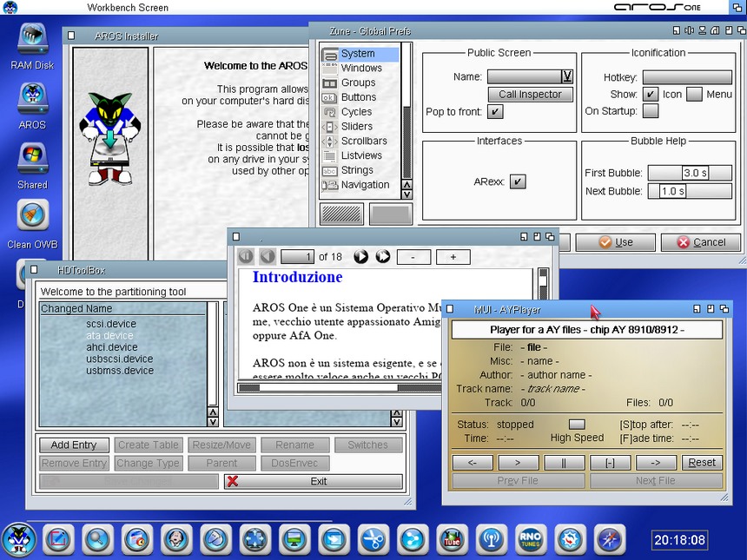This screenshot has height=560, width=747.
Task: Select Strings in Zune prefs list
Action: coord(360,170)
